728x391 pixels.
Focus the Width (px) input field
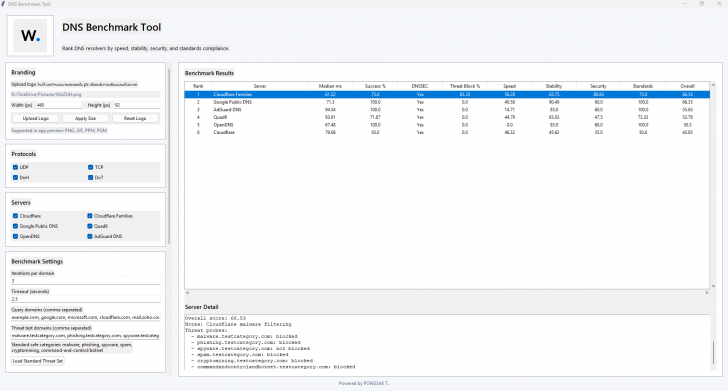point(59,105)
